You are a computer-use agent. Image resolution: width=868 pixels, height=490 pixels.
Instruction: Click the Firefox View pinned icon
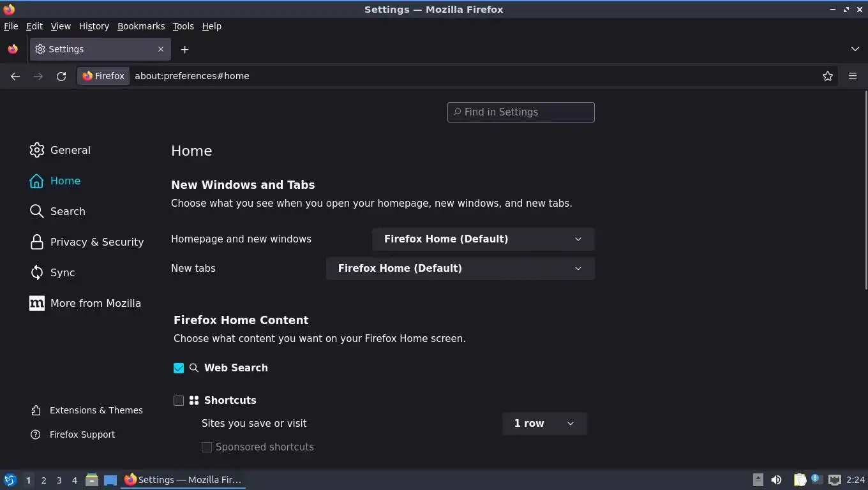click(x=13, y=49)
